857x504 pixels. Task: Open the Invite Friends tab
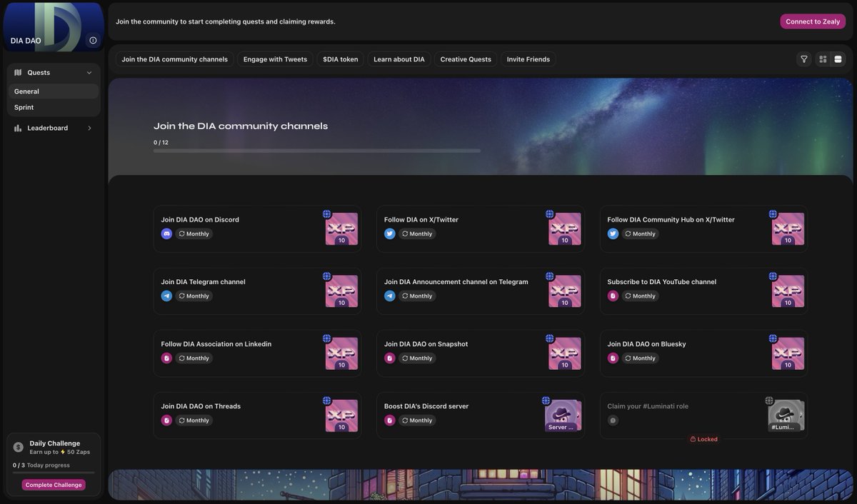point(528,59)
